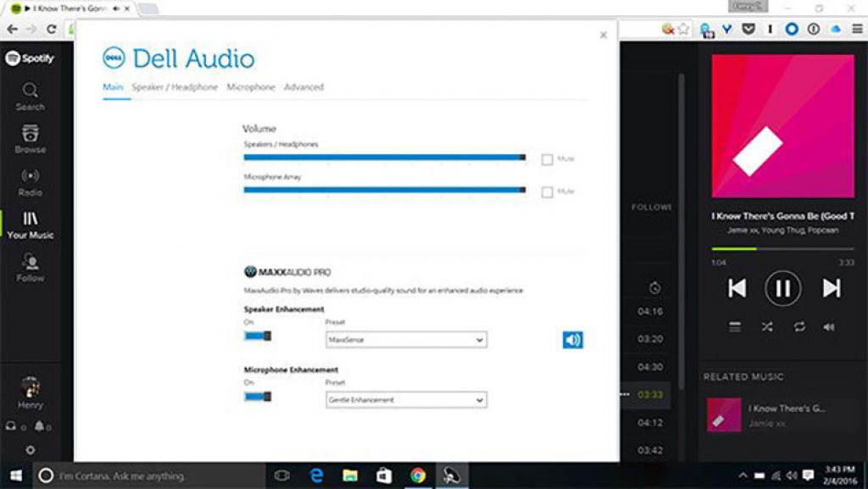
Task: Select the Spotify browser tab
Action: click(x=71, y=8)
